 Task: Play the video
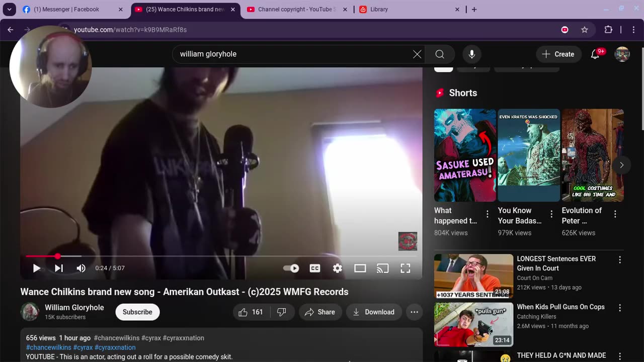[x=37, y=268]
